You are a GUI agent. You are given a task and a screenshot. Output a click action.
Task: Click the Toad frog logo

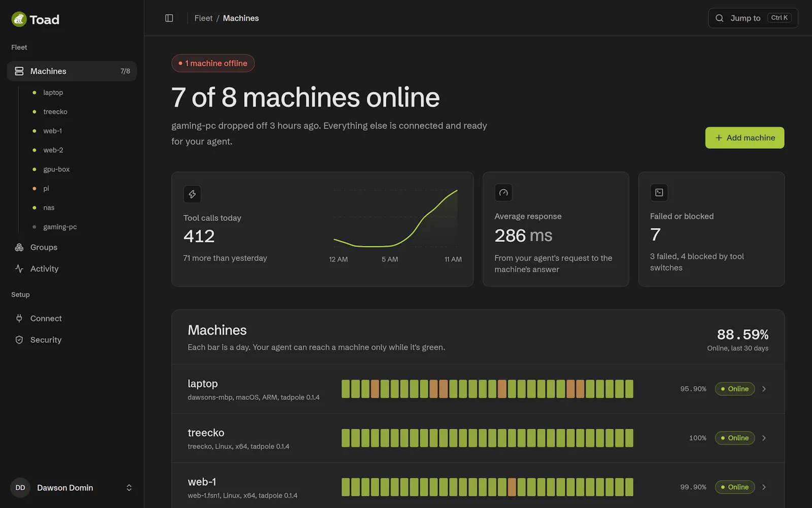click(19, 19)
